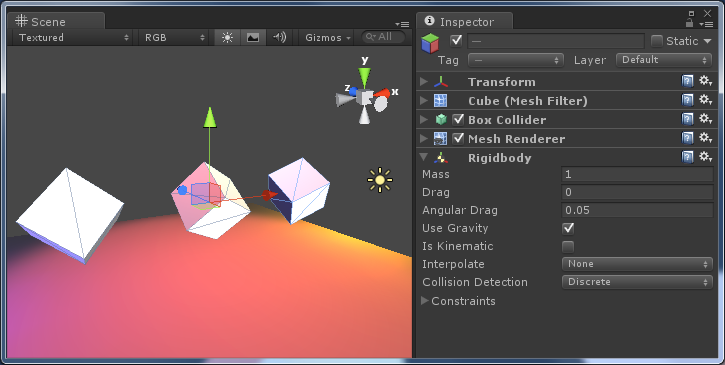This screenshot has width=725, height=365.
Task: Open Box Collider help reference icon
Action: coord(687,119)
